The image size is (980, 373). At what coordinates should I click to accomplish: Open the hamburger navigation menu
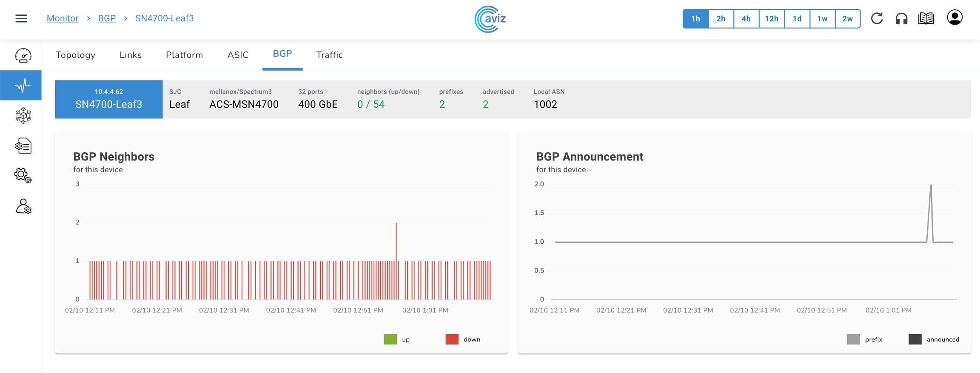[x=21, y=18]
